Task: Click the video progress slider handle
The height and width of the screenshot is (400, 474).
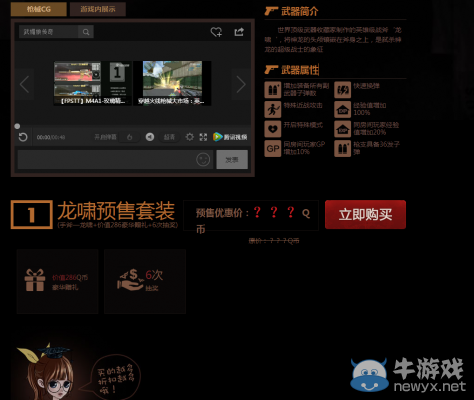Action: click(x=17, y=126)
